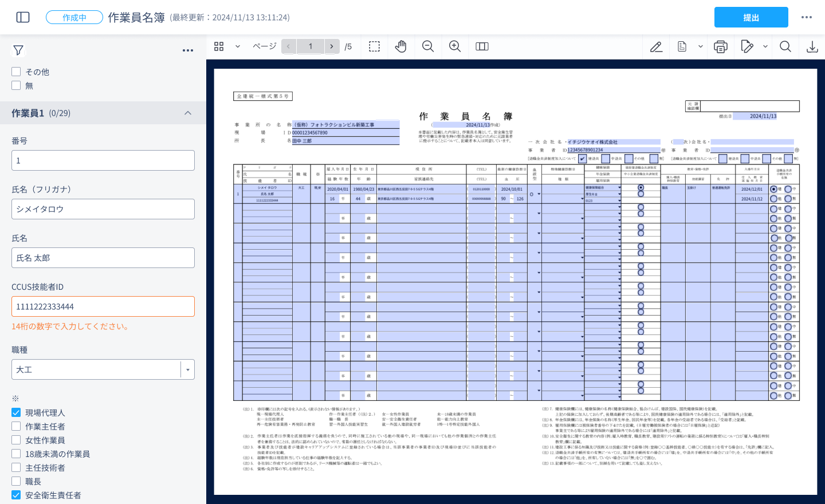Click the filter funnel icon
Viewport: 825px width, 504px height.
[x=18, y=50]
